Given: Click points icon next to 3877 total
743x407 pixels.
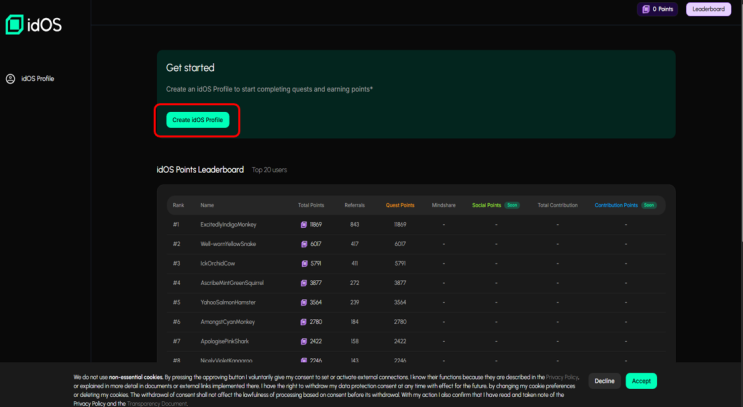Looking at the screenshot, I should point(303,283).
